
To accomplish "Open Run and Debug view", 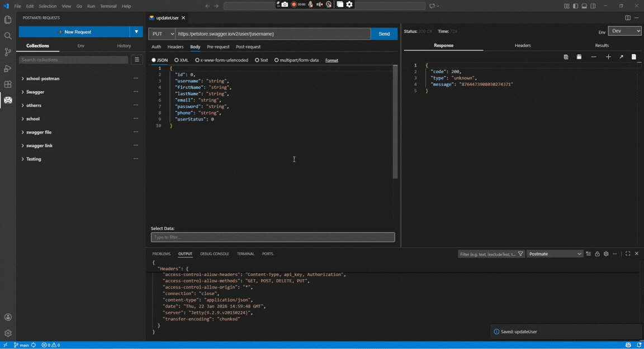I will click(x=8, y=68).
